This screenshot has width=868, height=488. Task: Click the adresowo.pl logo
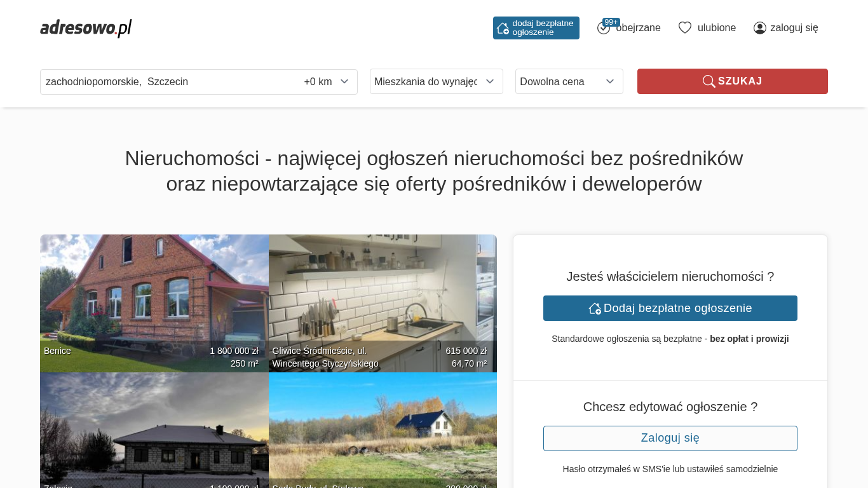(x=86, y=28)
